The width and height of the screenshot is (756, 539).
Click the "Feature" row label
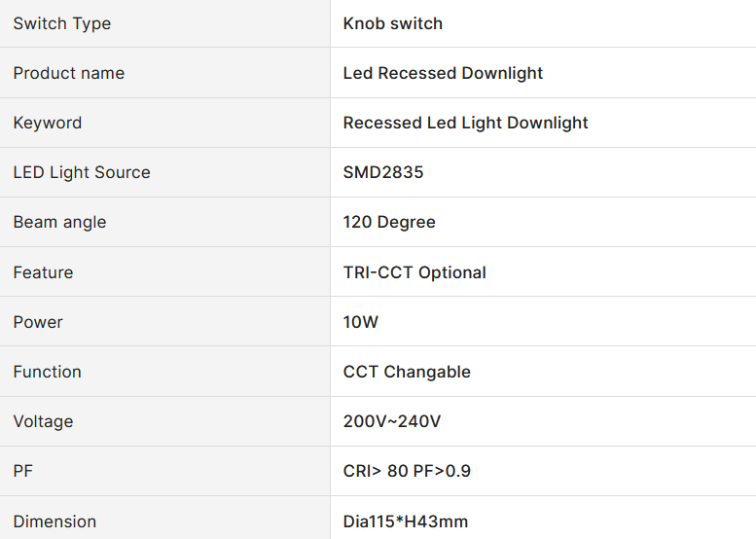click(x=43, y=272)
